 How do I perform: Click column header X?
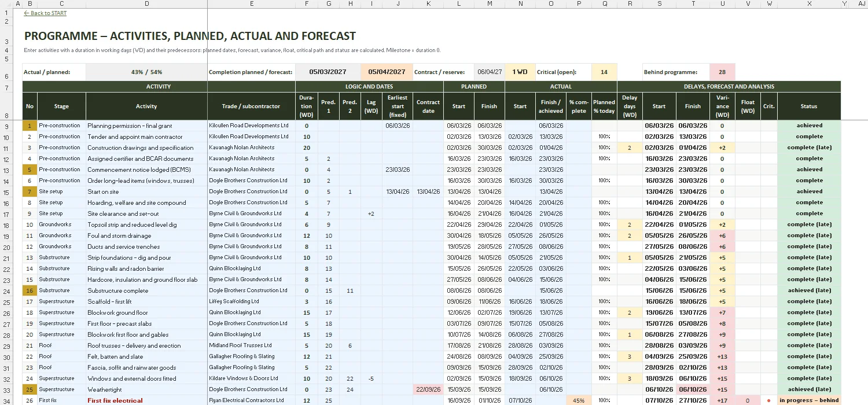tap(809, 3)
